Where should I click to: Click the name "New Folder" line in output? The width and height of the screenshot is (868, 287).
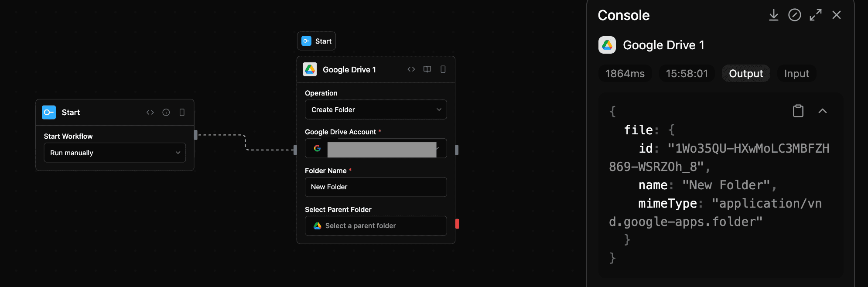[x=707, y=185]
